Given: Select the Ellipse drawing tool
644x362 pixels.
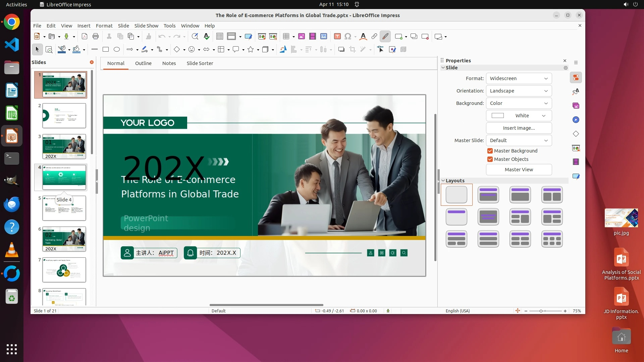Looking at the screenshot, I should [x=117, y=50].
